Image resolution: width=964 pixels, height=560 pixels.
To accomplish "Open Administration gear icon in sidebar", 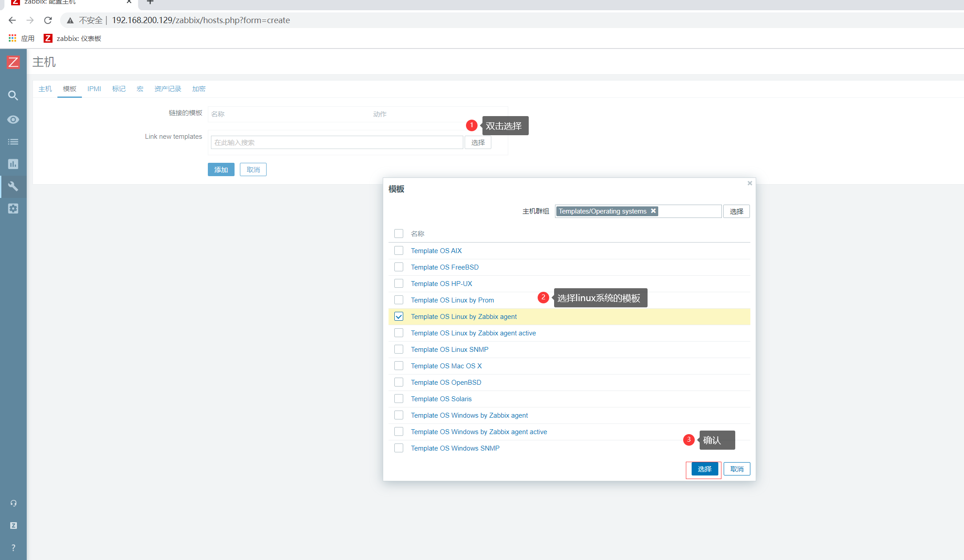I will point(13,209).
